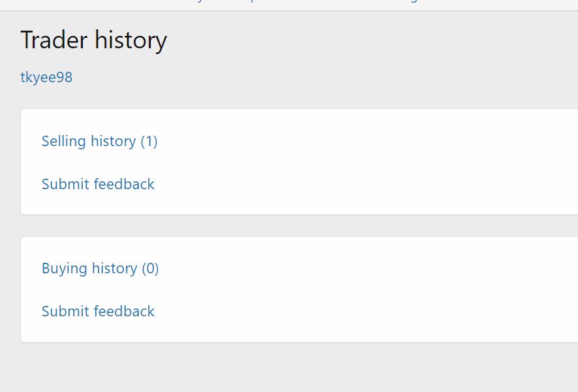Viewport: 578px width, 392px height.
Task: Click the "(0)" count beside Buying history
Action: pyautogui.click(x=150, y=268)
